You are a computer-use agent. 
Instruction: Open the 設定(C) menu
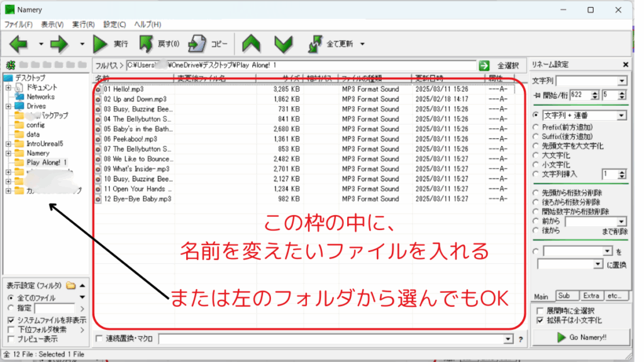pyautogui.click(x=114, y=25)
